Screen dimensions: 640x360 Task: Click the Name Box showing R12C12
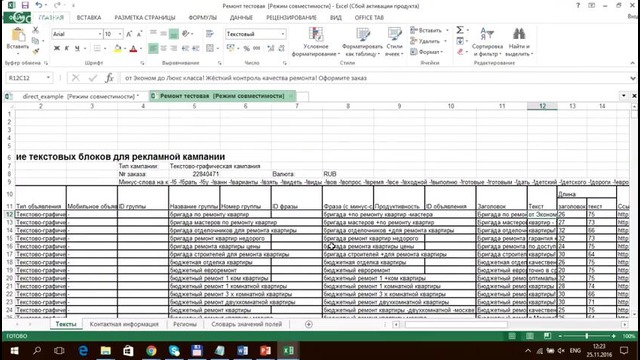pyautogui.click(x=28, y=78)
